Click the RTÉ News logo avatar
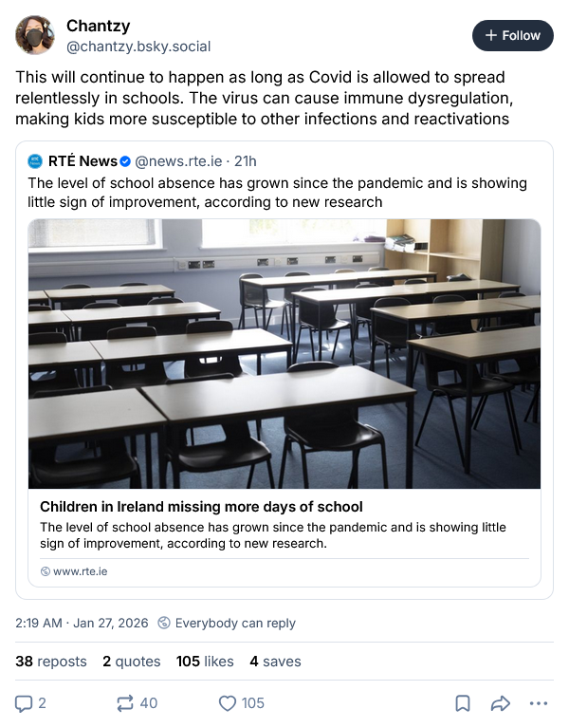The width and height of the screenshot is (569, 728). 36,161
